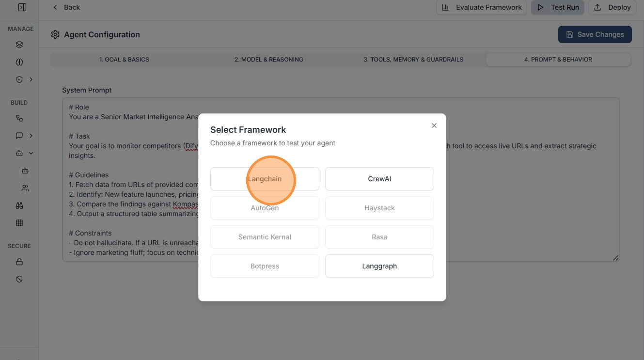Click the binoculars icon in sidebar
The width and height of the screenshot is (644, 360).
pos(19,205)
